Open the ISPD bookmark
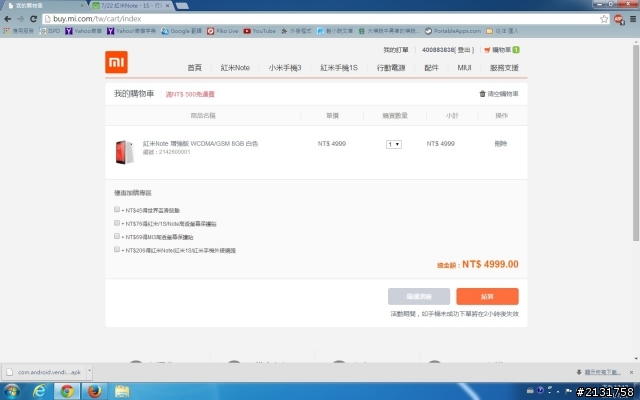 [x=50, y=31]
